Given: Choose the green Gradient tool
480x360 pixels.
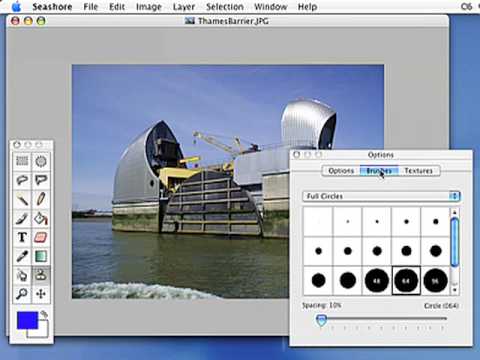Looking at the screenshot, I should (41, 256).
